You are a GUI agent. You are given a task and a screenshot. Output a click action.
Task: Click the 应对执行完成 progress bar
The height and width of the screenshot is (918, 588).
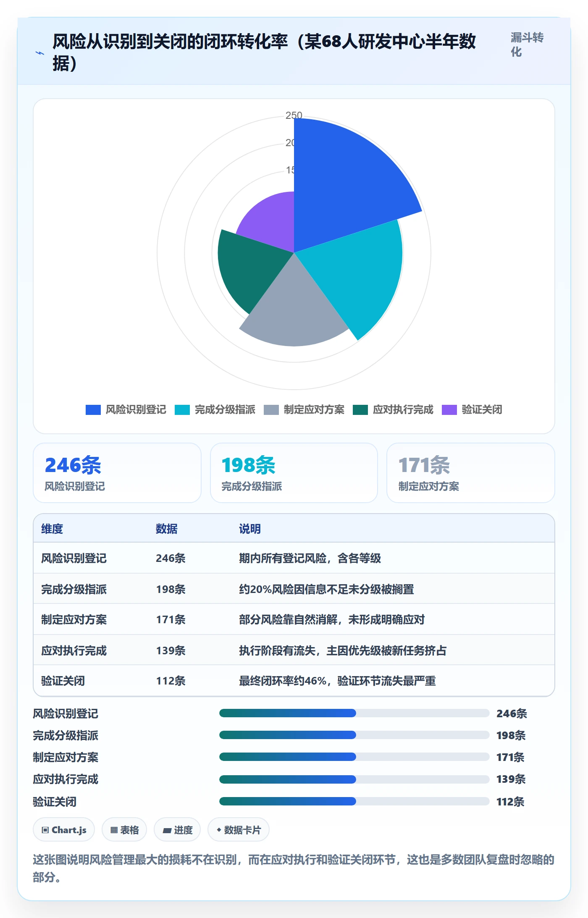[354, 779]
